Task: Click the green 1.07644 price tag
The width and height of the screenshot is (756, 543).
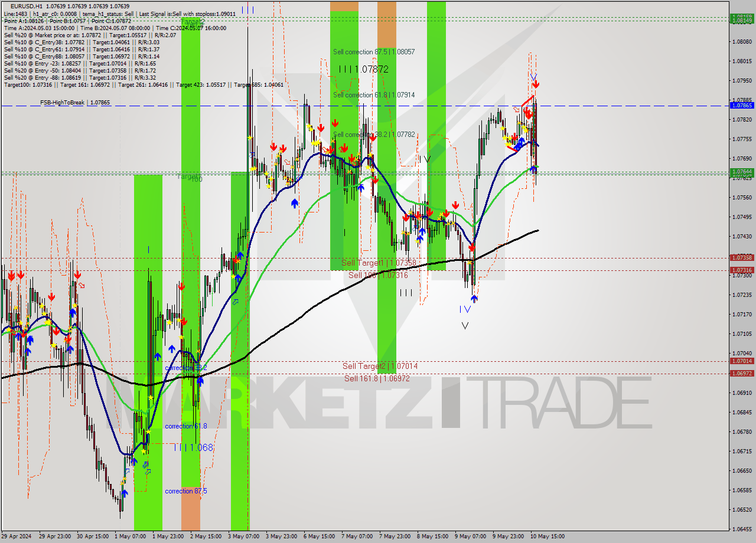Action: 742,171
